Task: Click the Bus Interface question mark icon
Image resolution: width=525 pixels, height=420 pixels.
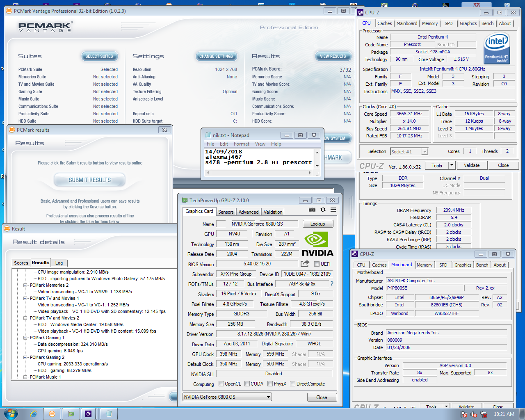Action: tap(332, 284)
